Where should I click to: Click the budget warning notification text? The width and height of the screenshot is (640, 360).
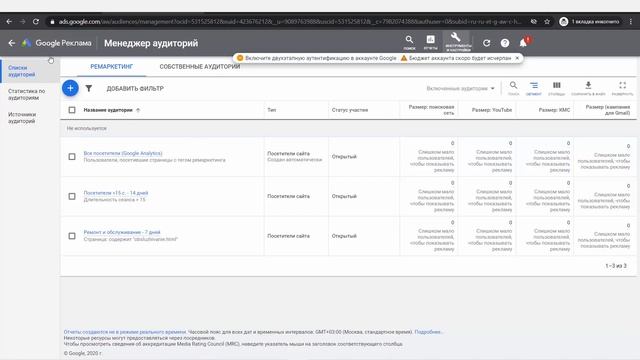point(460,58)
